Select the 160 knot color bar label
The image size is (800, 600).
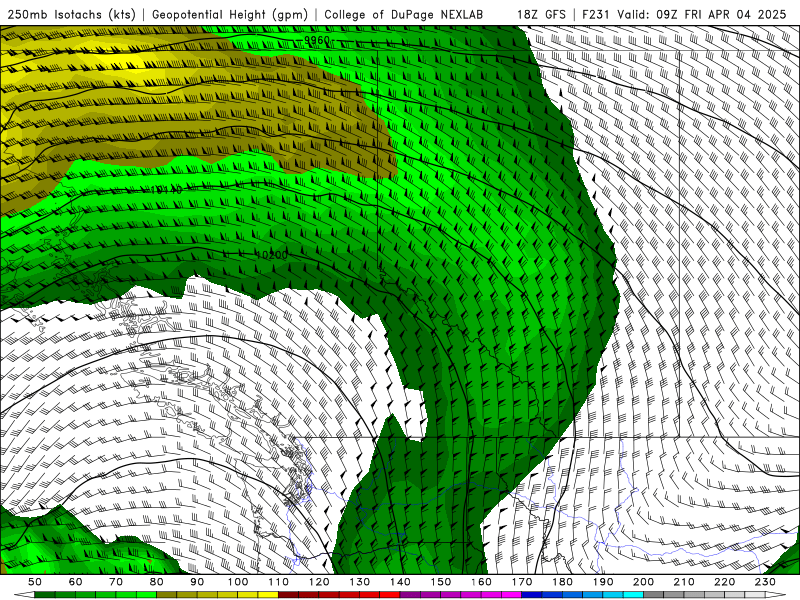coord(481,582)
